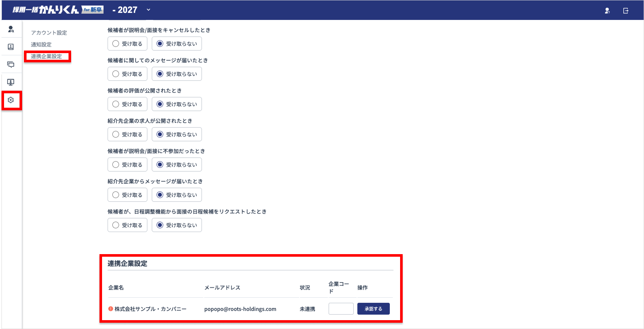
Task: Select 受け取る for candidate cancelled interview
Action: pos(127,44)
